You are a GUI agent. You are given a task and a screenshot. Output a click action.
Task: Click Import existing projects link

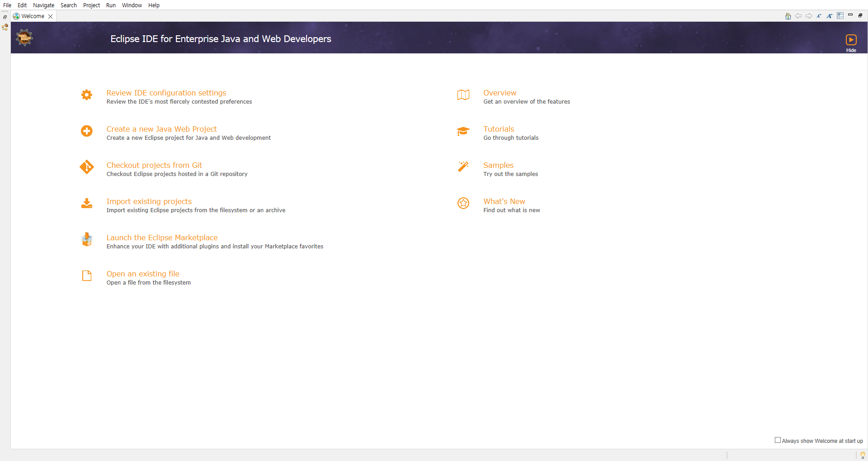(x=149, y=201)
